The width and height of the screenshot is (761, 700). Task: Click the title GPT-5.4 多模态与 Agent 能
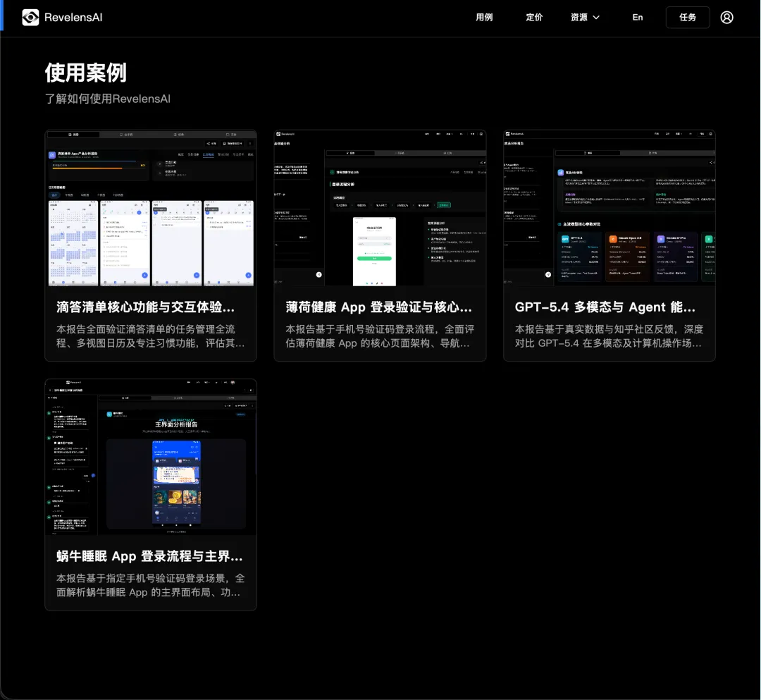(x=605, y=307)
